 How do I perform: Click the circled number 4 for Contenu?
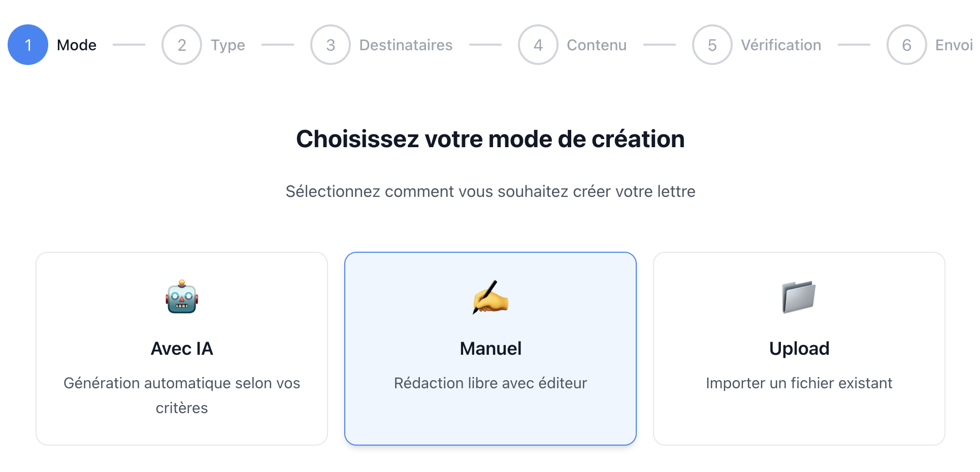click(x=537, y=45)
